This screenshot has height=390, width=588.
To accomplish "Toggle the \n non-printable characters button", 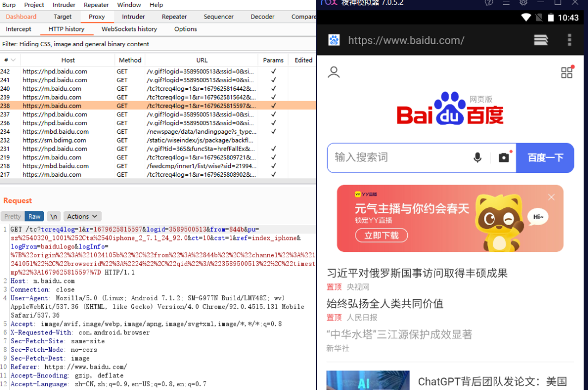I will coord(53,216).
